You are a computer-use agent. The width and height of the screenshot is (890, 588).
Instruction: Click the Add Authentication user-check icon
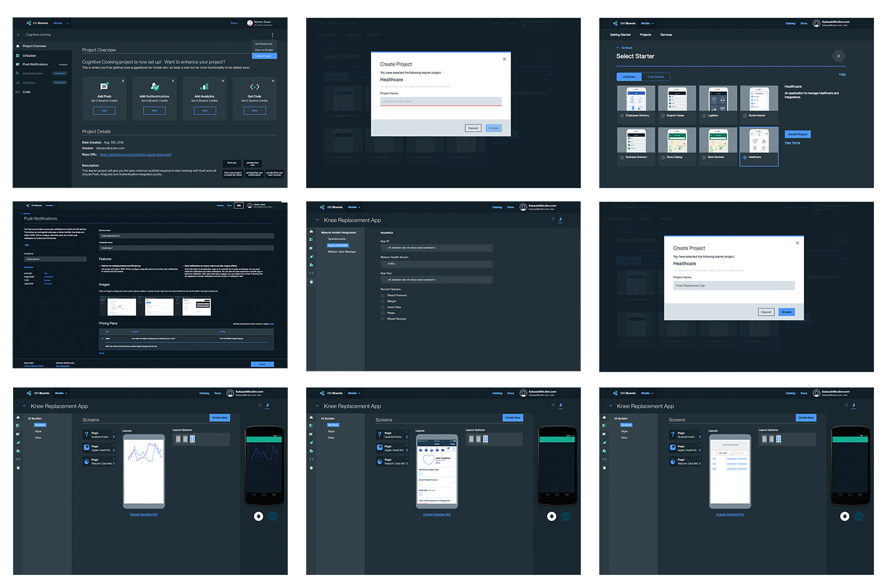154,87
